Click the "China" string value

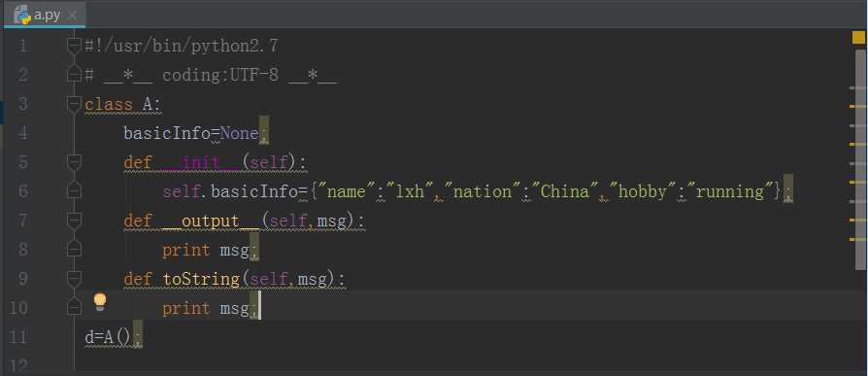(x=564, y=191)
